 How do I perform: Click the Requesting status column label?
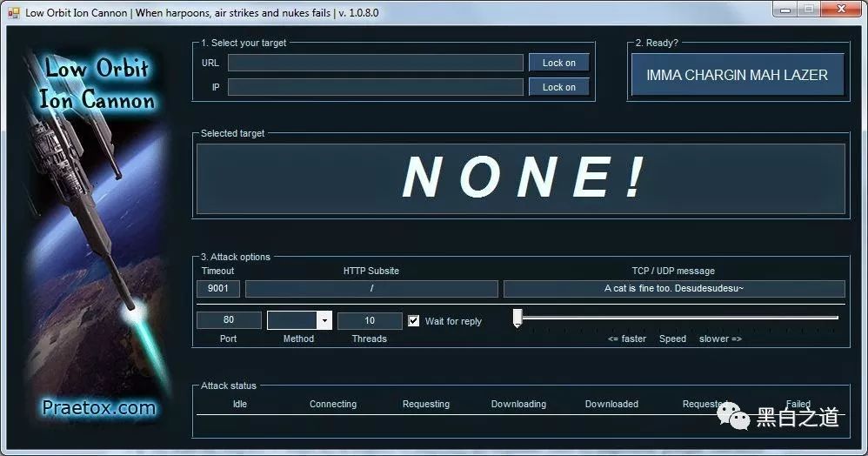pos(425,404)
